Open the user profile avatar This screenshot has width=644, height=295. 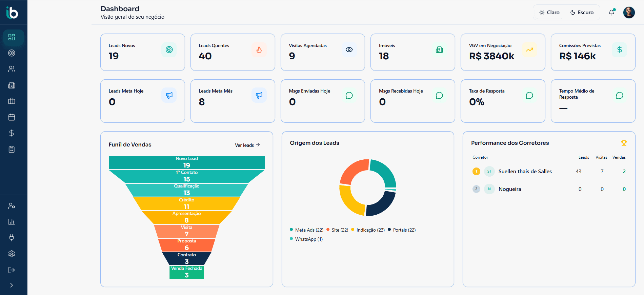(x=629, y=13)
